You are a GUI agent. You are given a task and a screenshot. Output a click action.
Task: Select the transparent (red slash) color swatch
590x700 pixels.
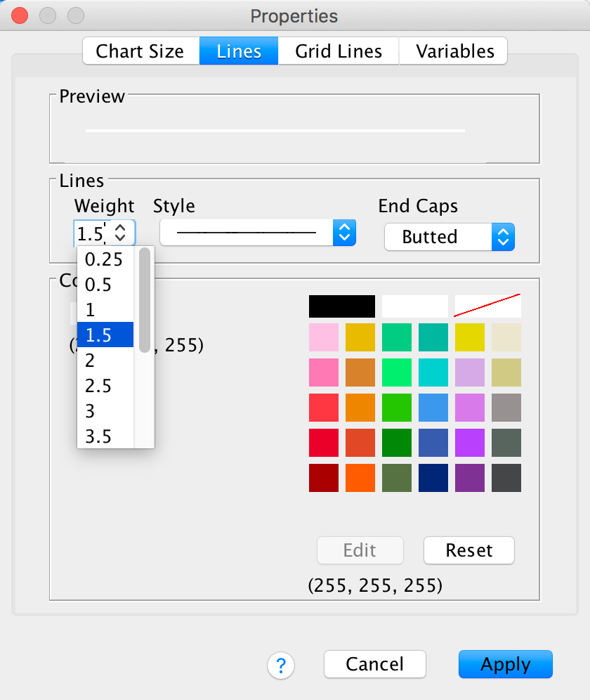click(487, 306)
